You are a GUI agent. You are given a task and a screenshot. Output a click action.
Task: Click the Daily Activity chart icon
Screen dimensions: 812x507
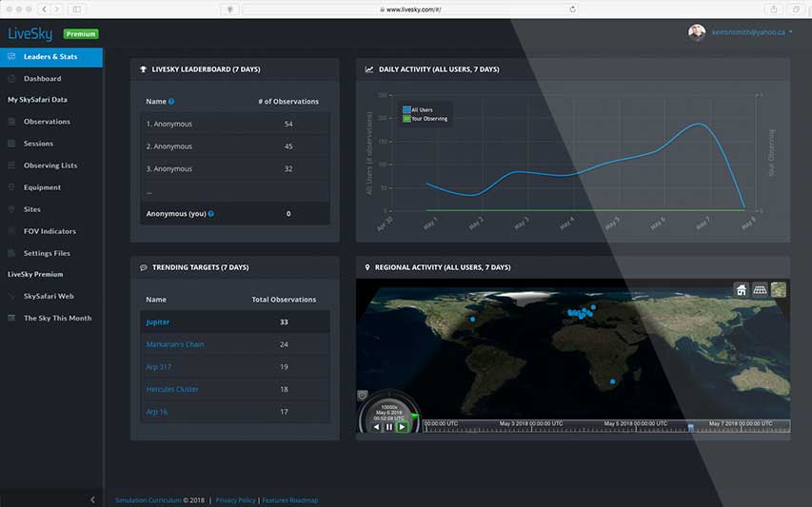369,69
